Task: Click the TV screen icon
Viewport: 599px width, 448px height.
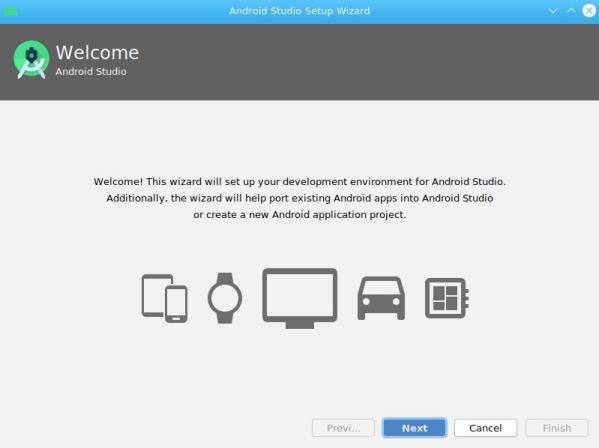Action: point(300,298)
